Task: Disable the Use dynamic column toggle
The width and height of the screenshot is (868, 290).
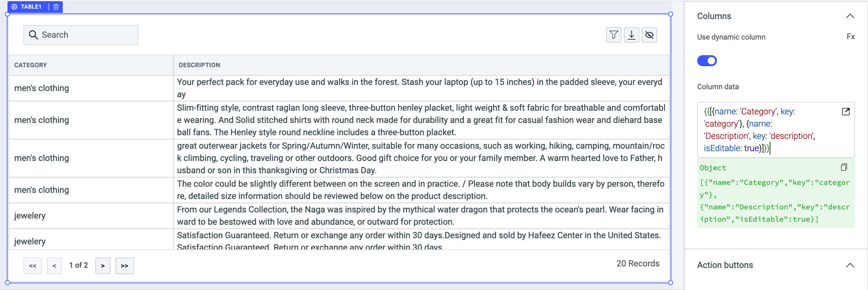Action: tap(707, 61)
